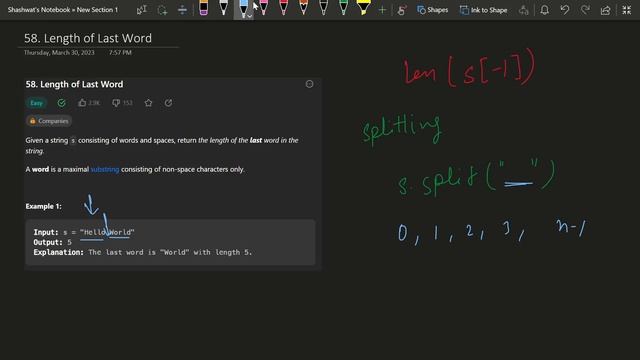Click the share arrow icon in problem
This screenshot has height=360, width=640.
click(x=168, y=103)
